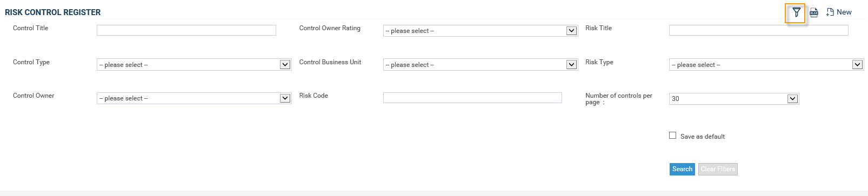This screenshot has height=196, width=868.
Task: Create a new control with New
Action: (x=839, y=12)
